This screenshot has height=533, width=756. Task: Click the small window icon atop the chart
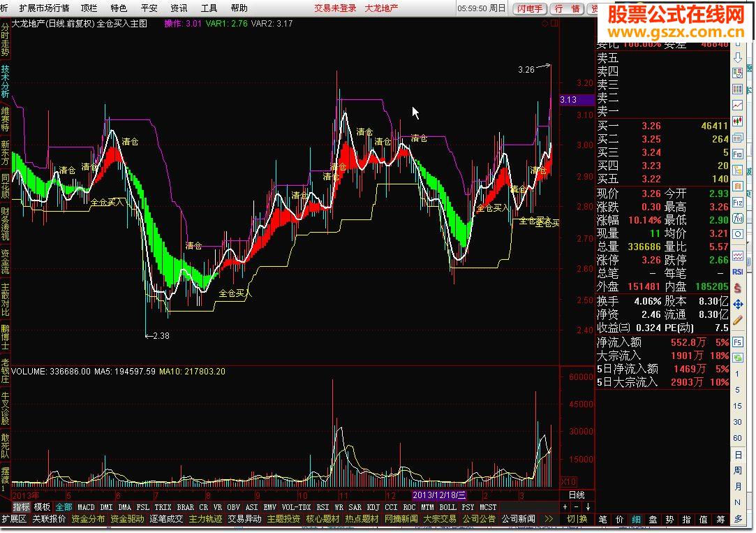click(x=554, y=23)
